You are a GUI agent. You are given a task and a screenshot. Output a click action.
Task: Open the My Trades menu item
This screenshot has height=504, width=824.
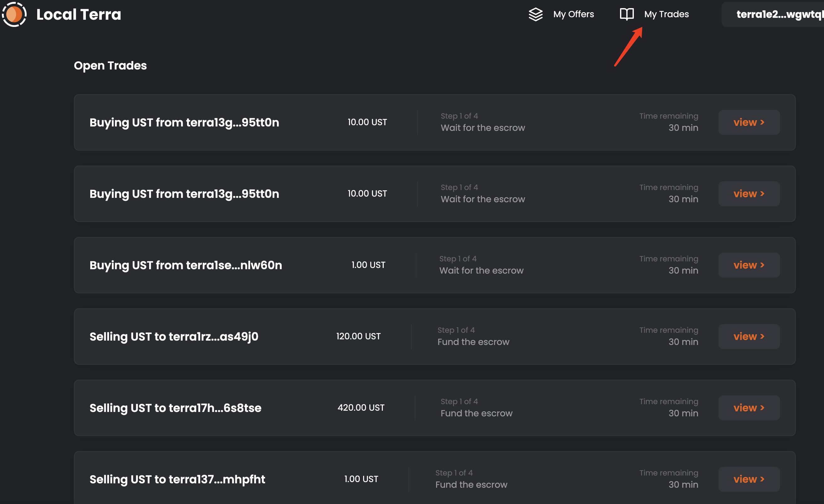[x=666, y=14]
